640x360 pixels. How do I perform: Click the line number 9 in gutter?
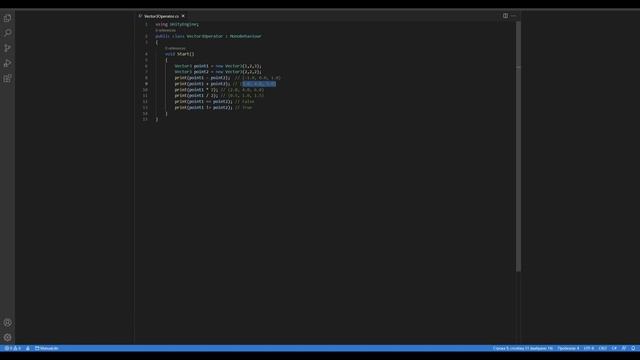pos(146,84)
